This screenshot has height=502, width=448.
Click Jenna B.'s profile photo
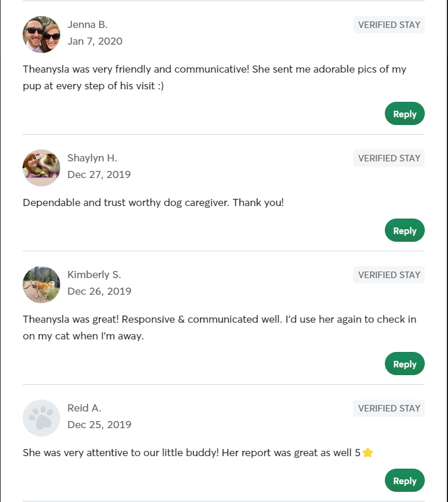pos(41,34)
